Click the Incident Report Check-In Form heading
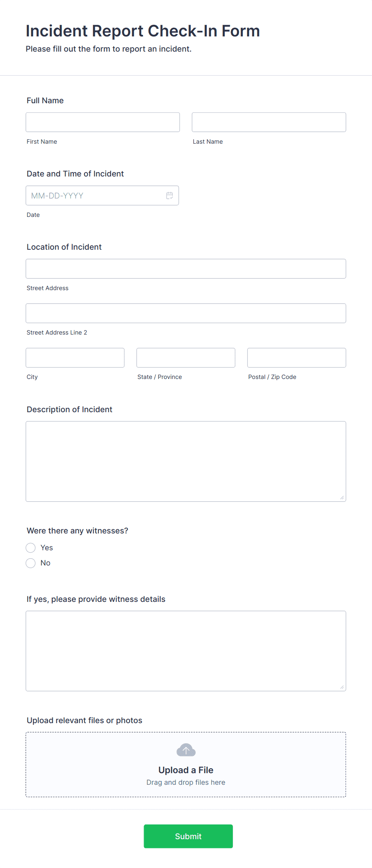The width and height of the screenshot is (372, 868). click(143, 30)
